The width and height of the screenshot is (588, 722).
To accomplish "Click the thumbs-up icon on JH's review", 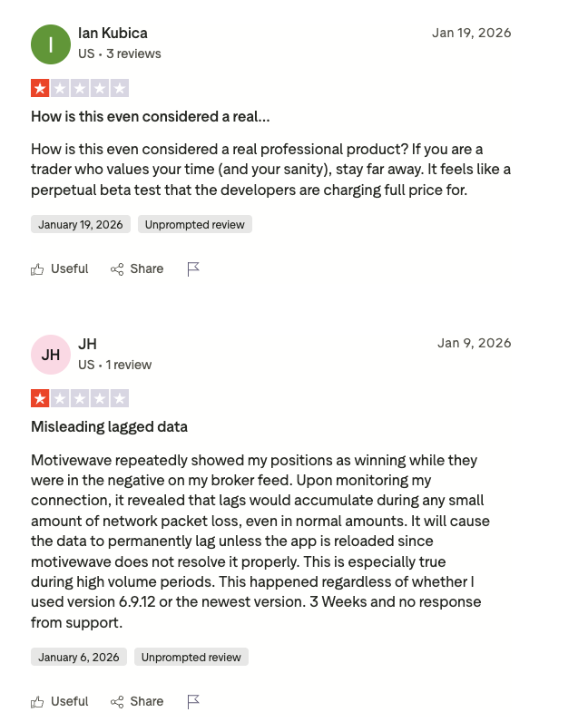I will click(37, 702).
